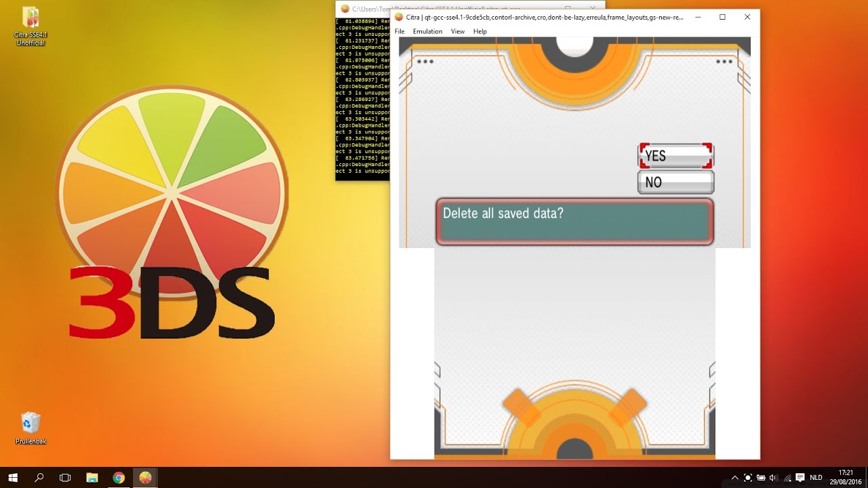Open the Citra SSE4.1 Unofficial desktop folder
This screenshot has width=868, height=488.
coord(31,27)
